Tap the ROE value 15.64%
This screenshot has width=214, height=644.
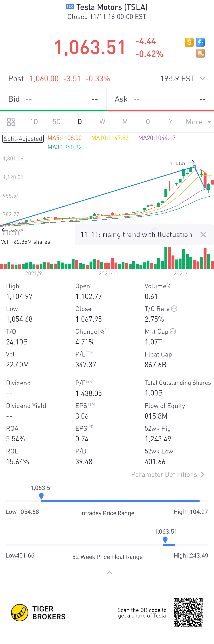click(x=17, y=462)
